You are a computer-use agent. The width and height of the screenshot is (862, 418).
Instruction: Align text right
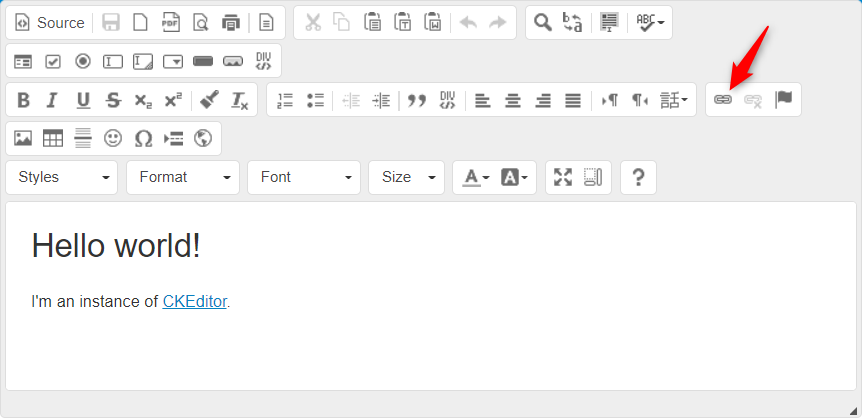coord(543,100)
